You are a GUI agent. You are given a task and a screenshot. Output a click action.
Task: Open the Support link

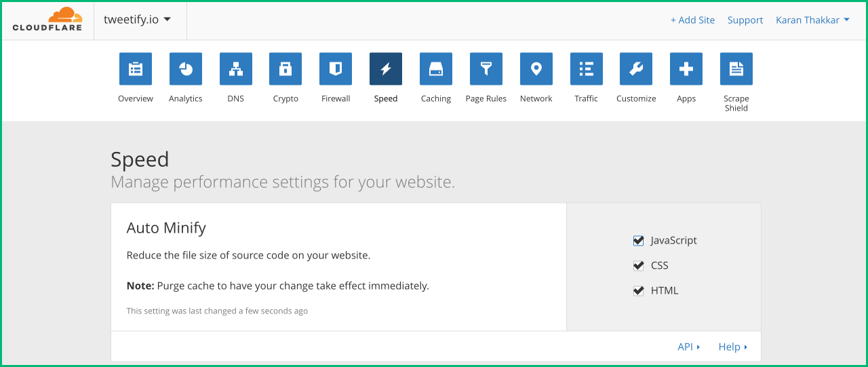click(745, 20)
